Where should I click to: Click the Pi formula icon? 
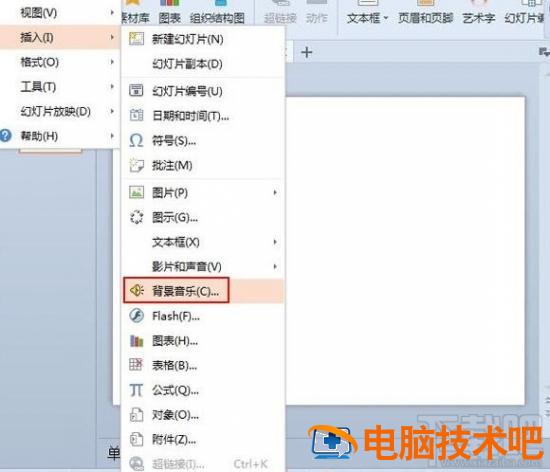136,390
